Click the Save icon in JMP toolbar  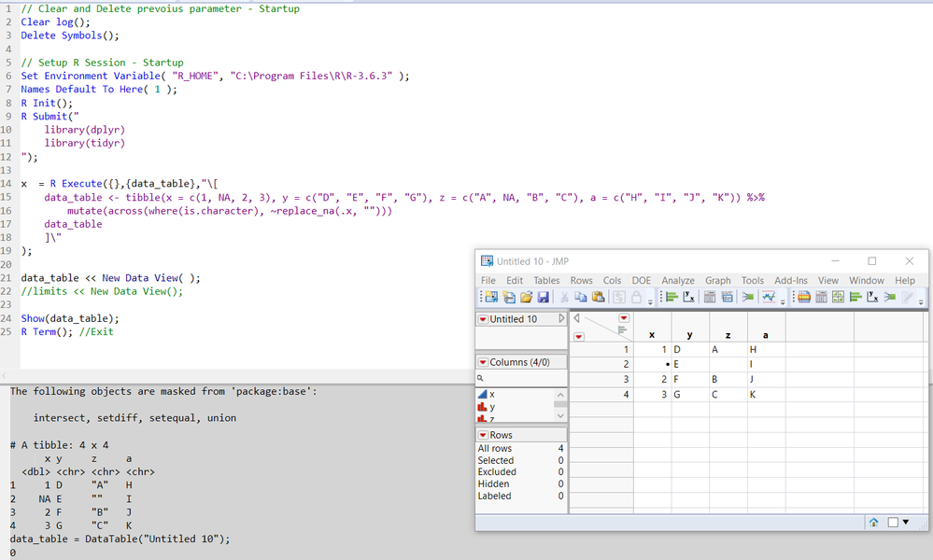543,298
